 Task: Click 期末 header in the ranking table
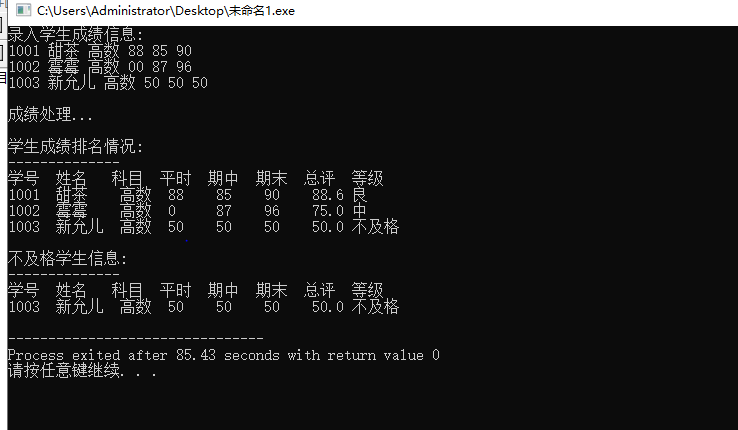pyautogui.click(x=271, y=178)
